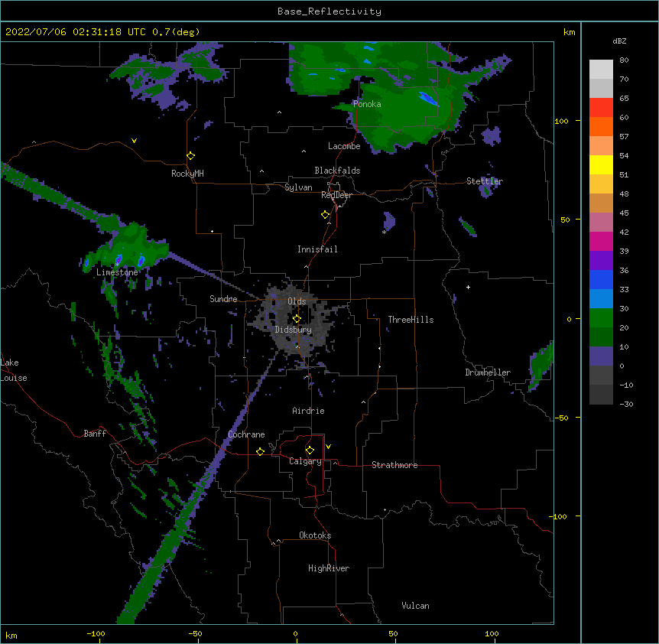Click the white asterisk marker east of Innisfail
The height and width of the screenshot is (644, 659).
click(x=384, y=232)
